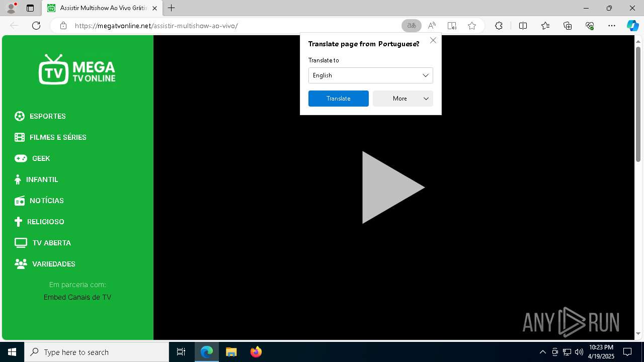The width and height of the screenshot is (644, 362).
Task: Toggle Split screen view
Action: coord(523,26)
